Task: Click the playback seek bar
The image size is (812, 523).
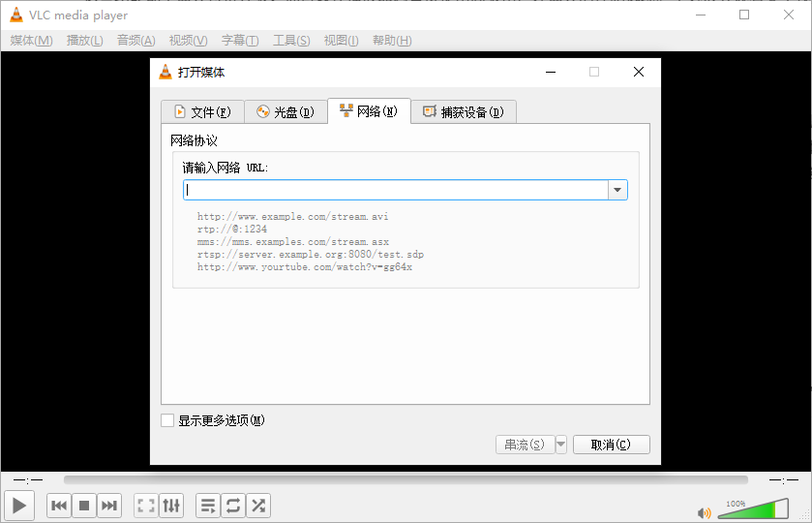Action: 406,480
